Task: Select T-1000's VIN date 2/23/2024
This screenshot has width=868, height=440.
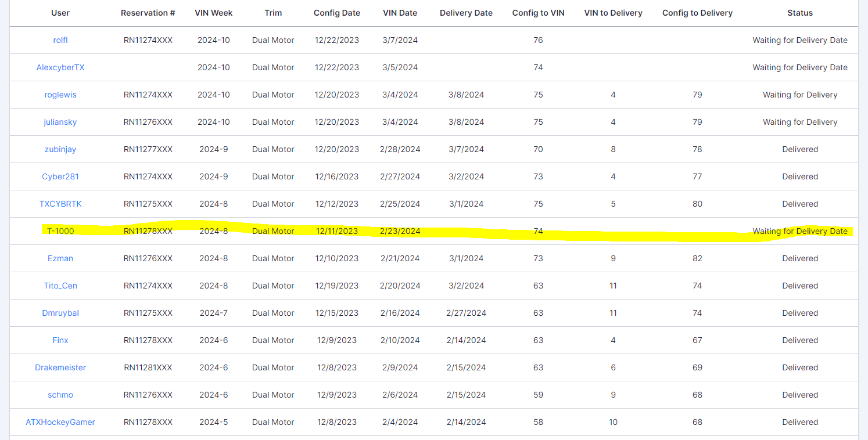Action: (400, 231)
